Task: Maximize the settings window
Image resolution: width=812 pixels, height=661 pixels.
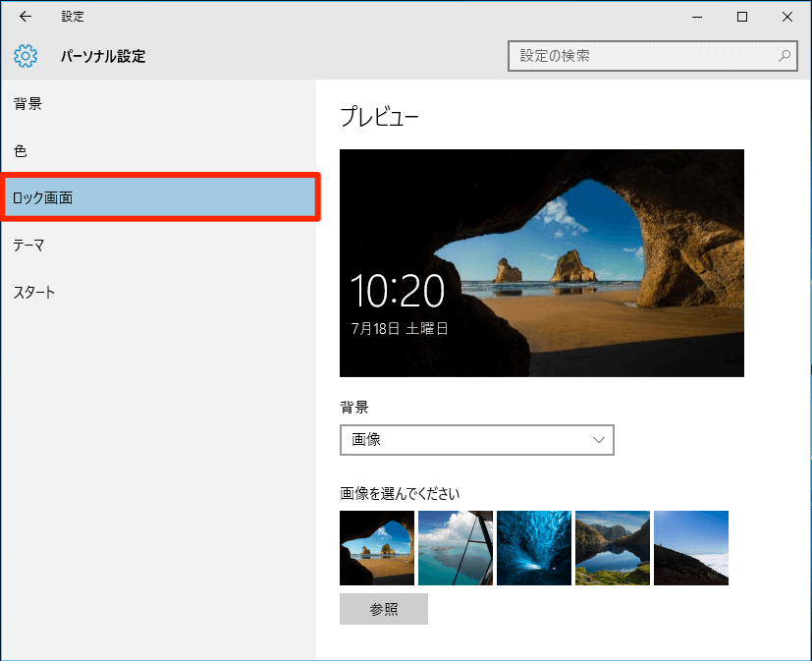Action: pyautogui.click(x=742, y=17)
